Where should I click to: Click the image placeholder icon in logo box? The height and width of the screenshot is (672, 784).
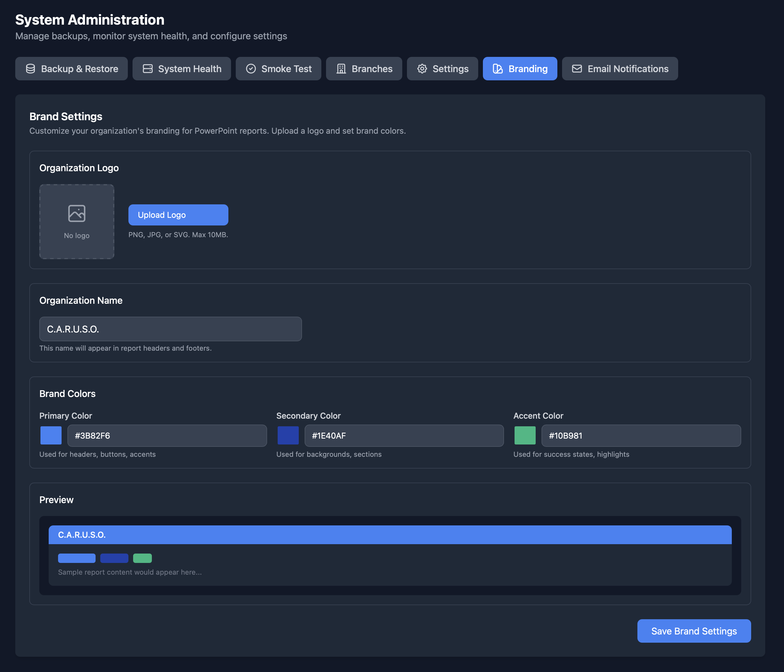pos(77,213)
